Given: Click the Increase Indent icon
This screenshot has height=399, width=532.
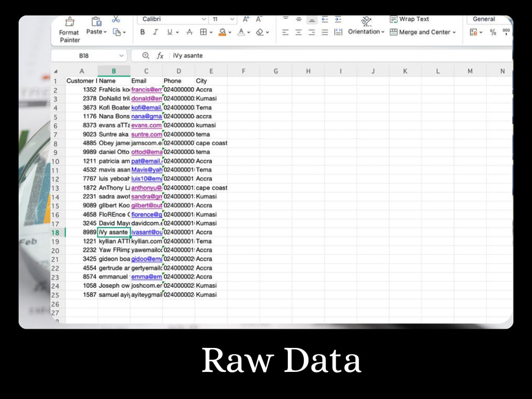Looking at the screenshot, I should (x=338, y=19).
